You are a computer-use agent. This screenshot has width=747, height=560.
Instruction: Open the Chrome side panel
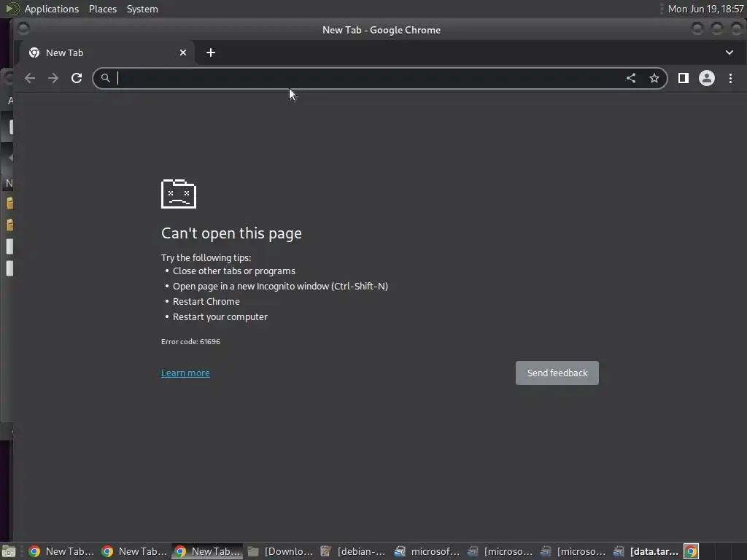[x=683, y=78]
